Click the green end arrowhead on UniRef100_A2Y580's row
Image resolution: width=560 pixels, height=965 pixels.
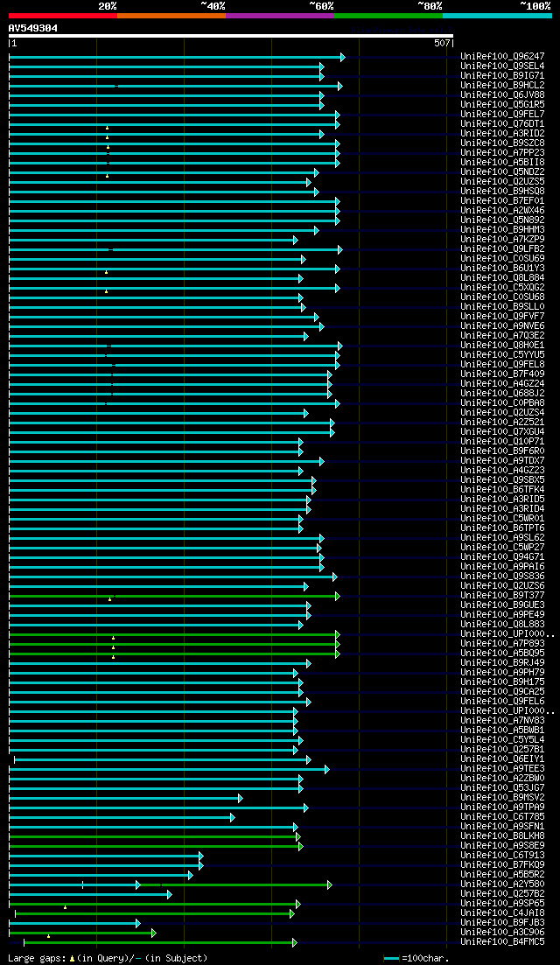click(329, 885)
